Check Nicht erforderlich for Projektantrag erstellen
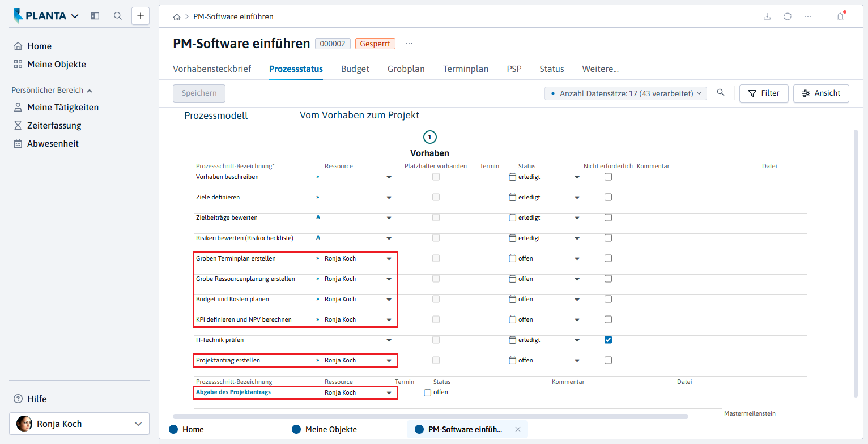868x444 pixels. pyautogui.click(x=608, y=360)
